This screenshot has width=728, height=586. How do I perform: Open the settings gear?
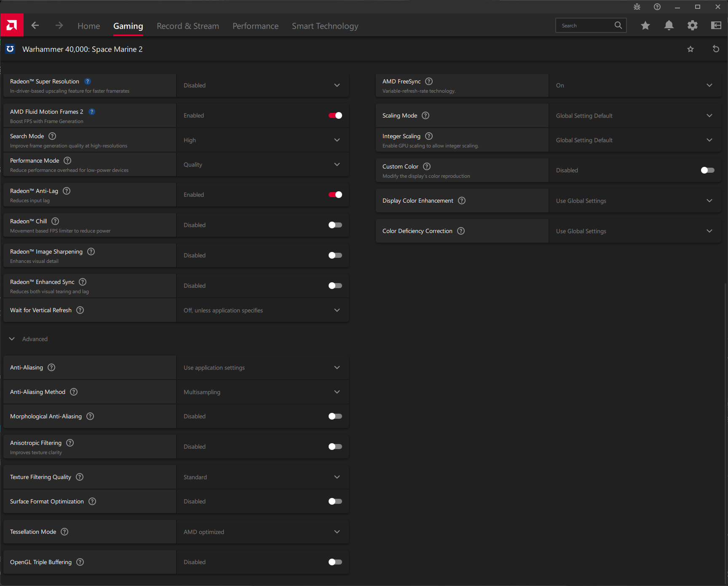pyautogui.click(x=692, y=26)
